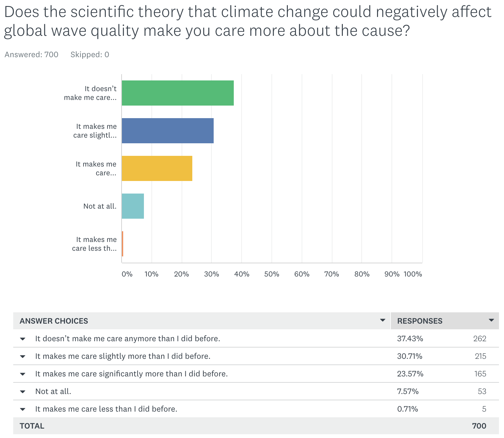Open the Responses column sort dropdown
This screenshot has width=504, height=438.
[491, 320]
